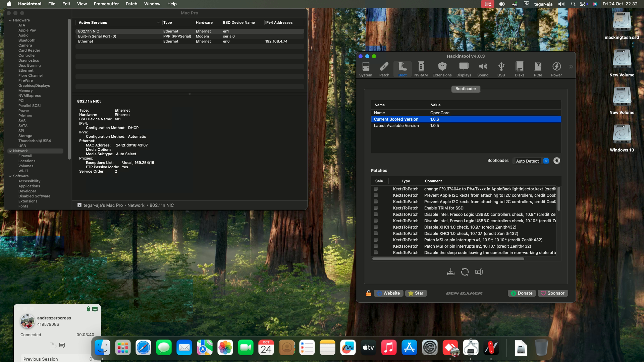644x362 pixels.
Task: Switch to the Displays toolbar tab
Action: click(x=464, y=69)
